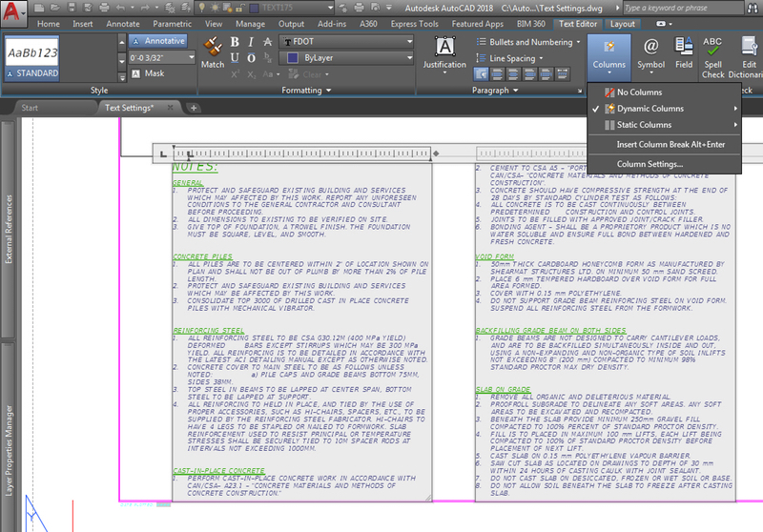The width and height of the screenshot is (763, 532).
Task: Toggle Bold text formatting
Action: (234, 42)
